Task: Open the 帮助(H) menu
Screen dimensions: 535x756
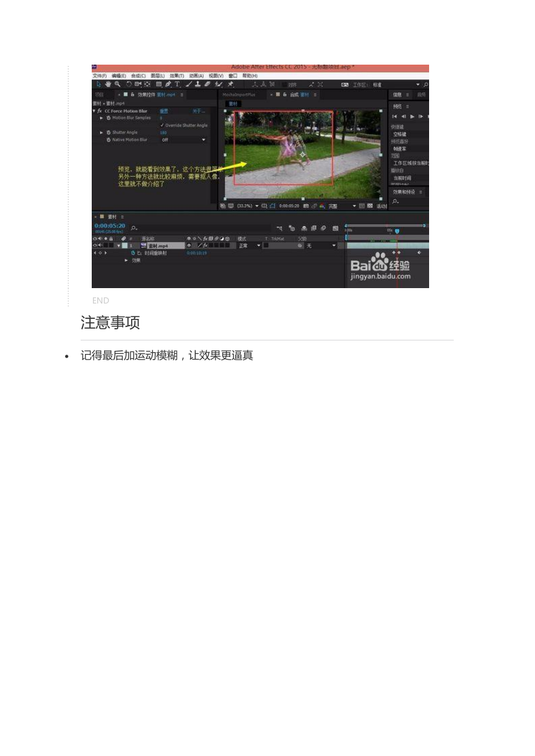Action: [250, 76]
